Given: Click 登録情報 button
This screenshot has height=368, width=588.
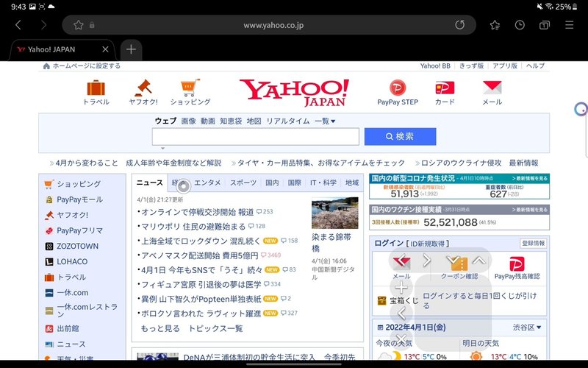Looking at the screenshot, I should [x=534, y=244].
